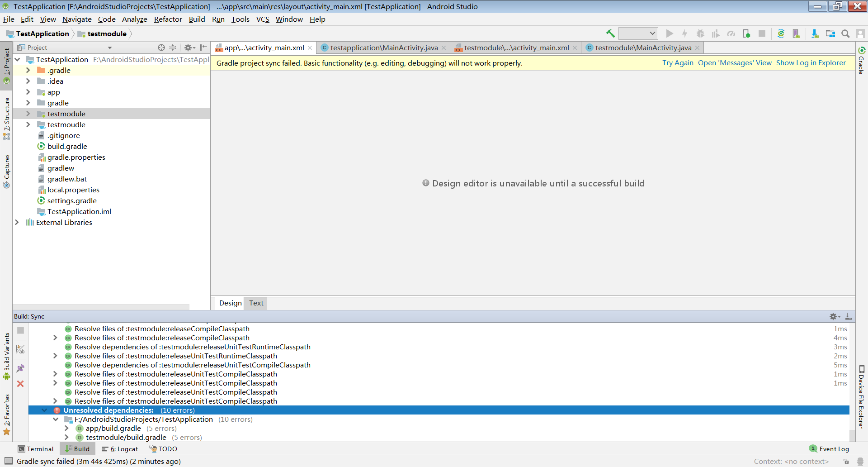Open the VCS menu
The image size is (868, 467).
263,19
